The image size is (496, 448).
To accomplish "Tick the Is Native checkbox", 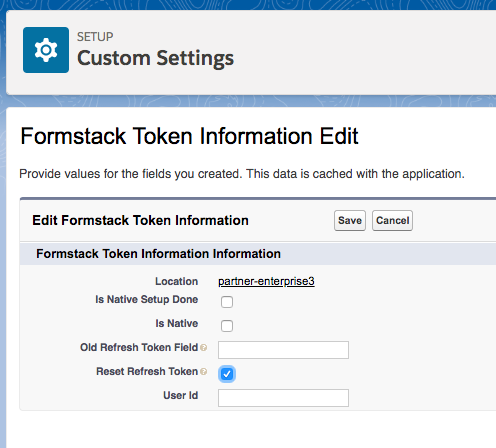I will [x=227, y=326].
